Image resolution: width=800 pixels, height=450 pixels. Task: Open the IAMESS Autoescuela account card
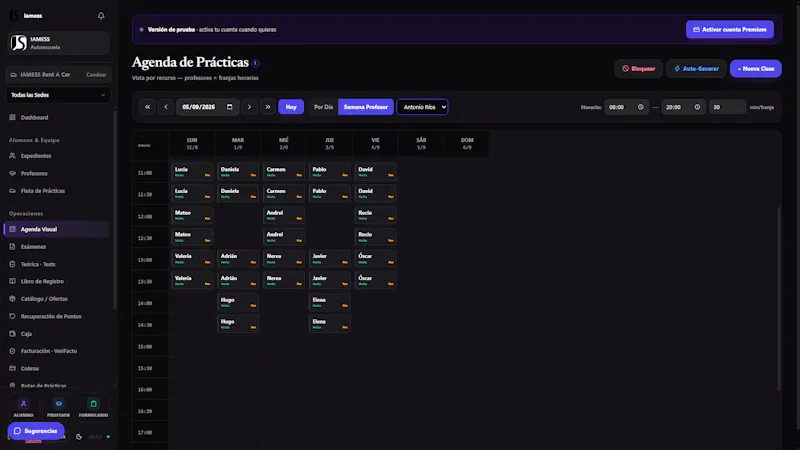point(58,43)
